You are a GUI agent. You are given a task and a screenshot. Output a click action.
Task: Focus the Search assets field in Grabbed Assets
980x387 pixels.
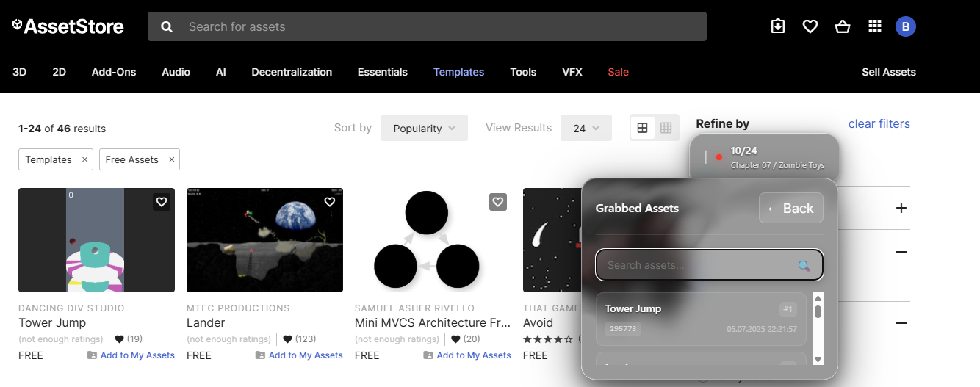[710, 265]
